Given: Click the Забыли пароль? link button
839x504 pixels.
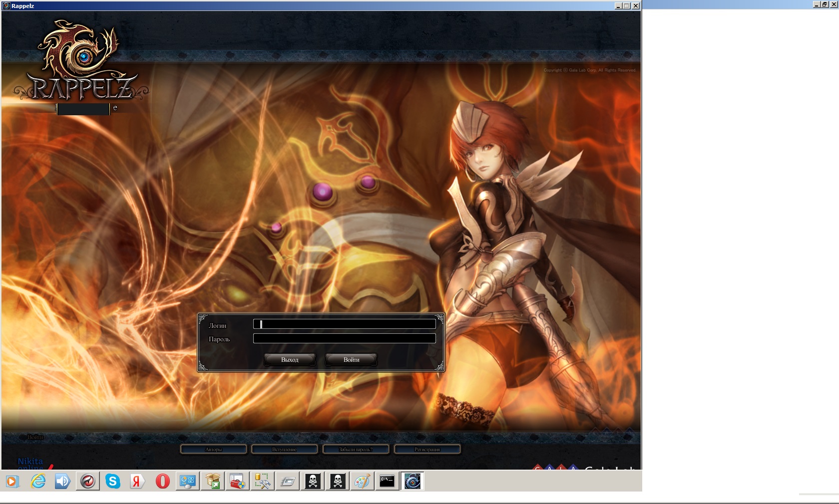Looking at the screenshot, I should (x=356, y=449).
